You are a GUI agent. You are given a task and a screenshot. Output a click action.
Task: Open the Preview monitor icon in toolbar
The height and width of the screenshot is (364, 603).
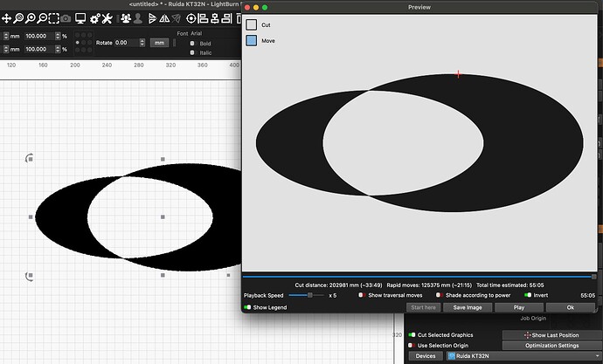click(x=80, y=18)
